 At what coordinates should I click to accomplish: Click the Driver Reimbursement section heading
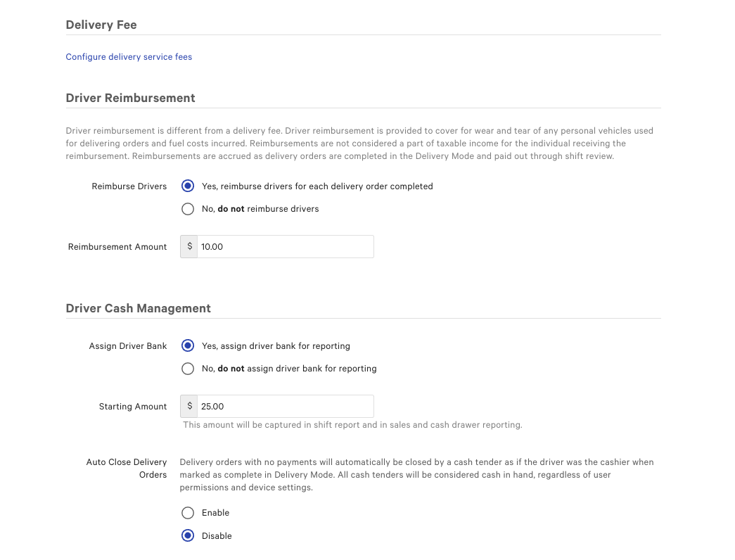point(130,98)
